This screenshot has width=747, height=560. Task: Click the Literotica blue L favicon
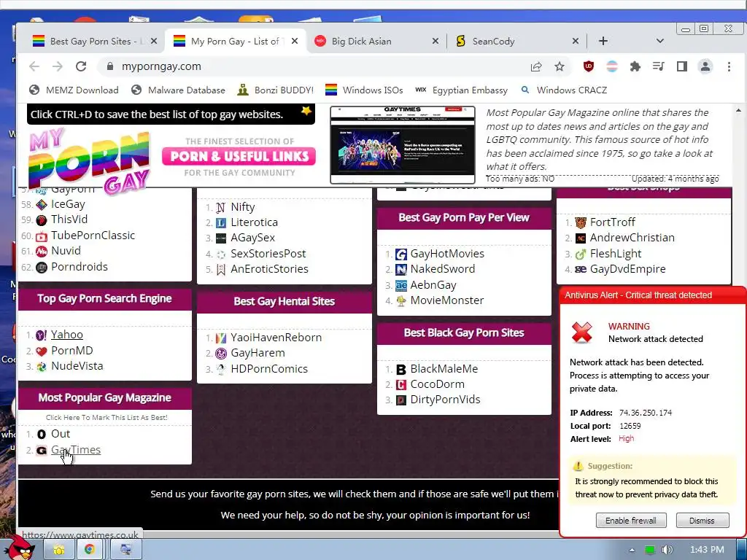point(221,223)
